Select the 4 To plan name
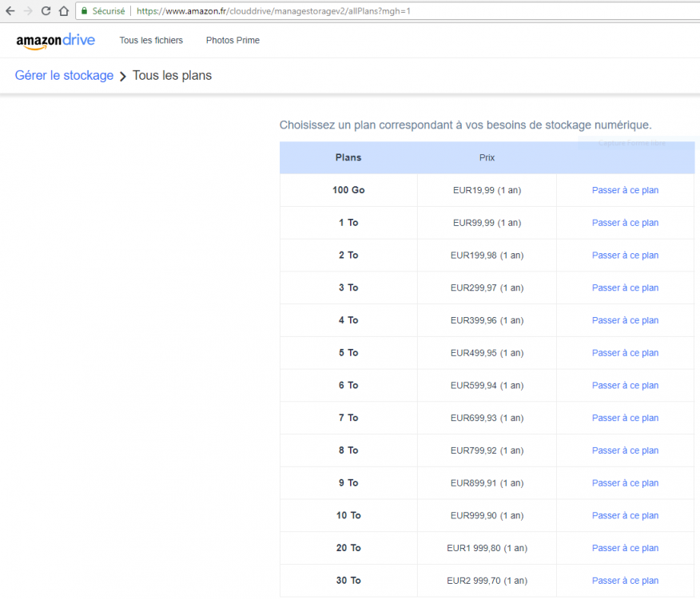The width and height of the screenshot is (700, 599). tap(348, 320)
